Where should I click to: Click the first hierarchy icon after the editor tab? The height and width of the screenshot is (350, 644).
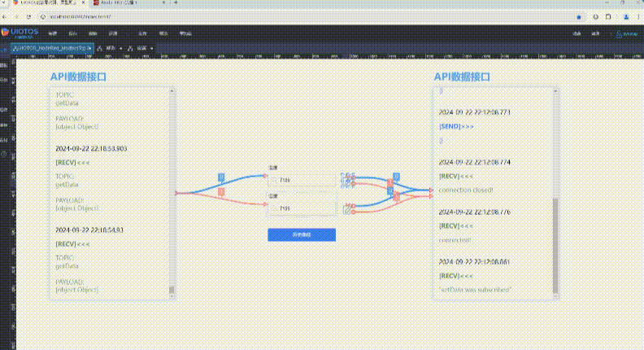(100, 49)
